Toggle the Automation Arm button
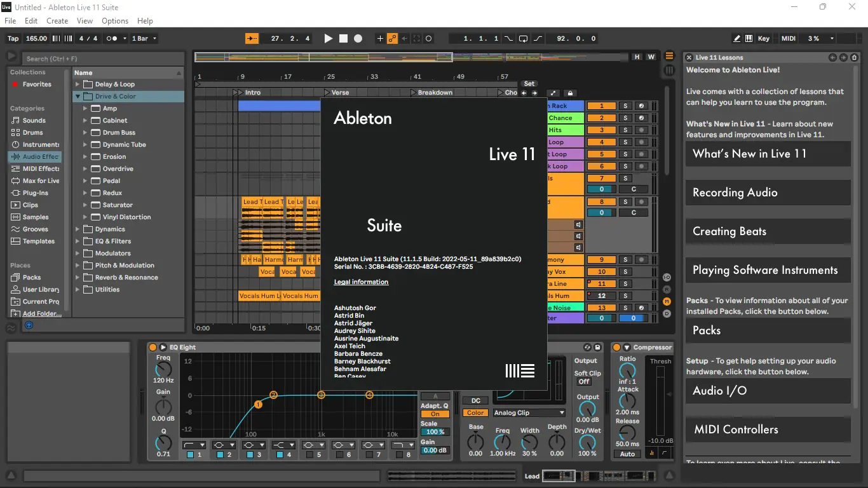Image resolution: width=868 pixels, height=488 pixels. pos(392,39)
